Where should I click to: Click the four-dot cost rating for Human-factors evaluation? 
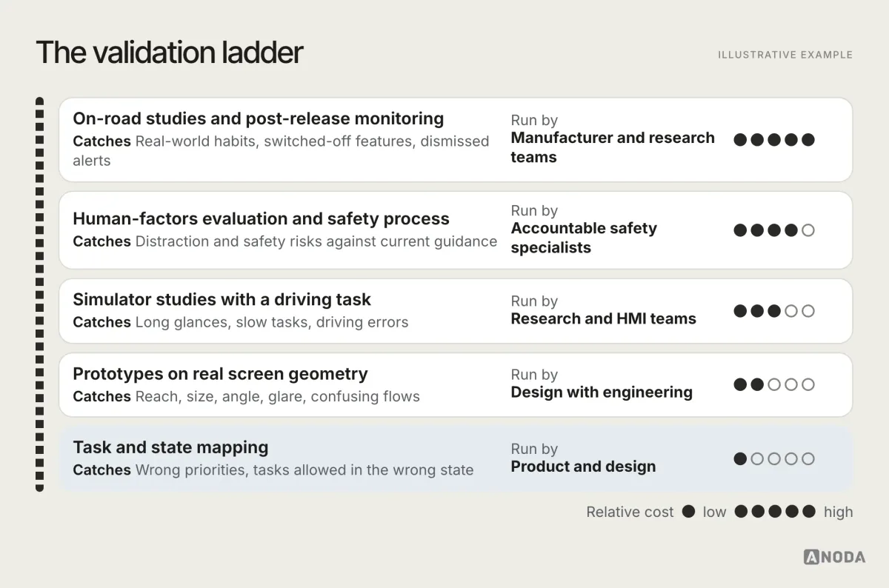(774, 230)
